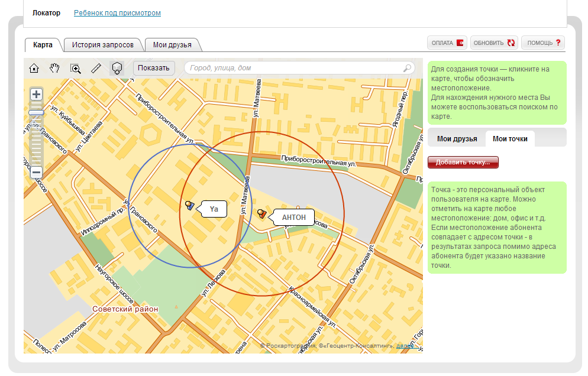
Task: Click the home icon in map toolbar
Action: pyautogui.click(x=34, y=68)
